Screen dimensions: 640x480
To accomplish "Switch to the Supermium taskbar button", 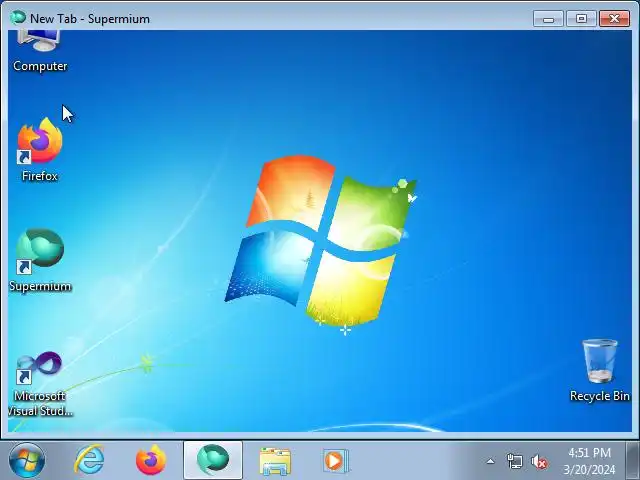I will [x=213, y=460].
